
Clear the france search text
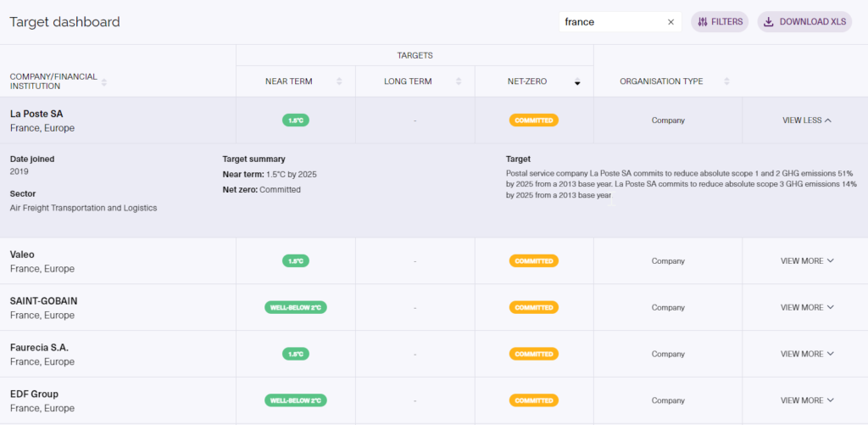pos(670,22)
